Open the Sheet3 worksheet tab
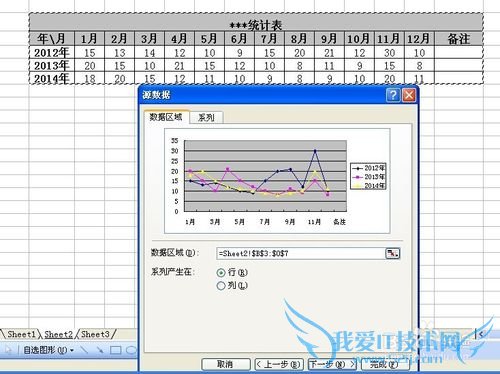This screenshot has width=500, height=374. [95, 334]
